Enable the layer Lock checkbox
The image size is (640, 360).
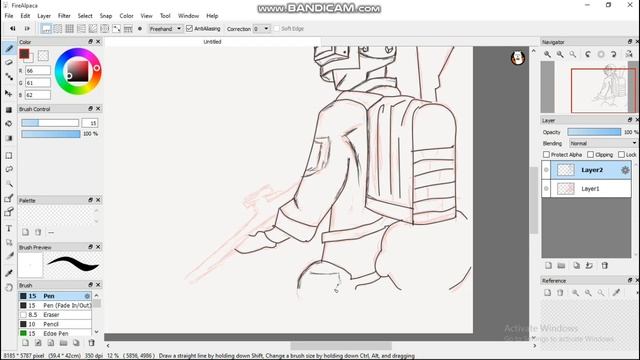pos(621,155)
